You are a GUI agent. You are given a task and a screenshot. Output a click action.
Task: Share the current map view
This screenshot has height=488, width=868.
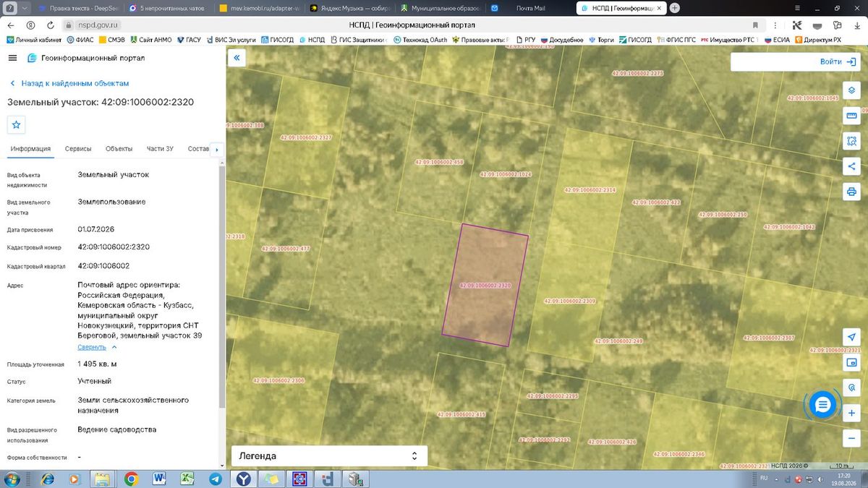[x=851, y=166]
